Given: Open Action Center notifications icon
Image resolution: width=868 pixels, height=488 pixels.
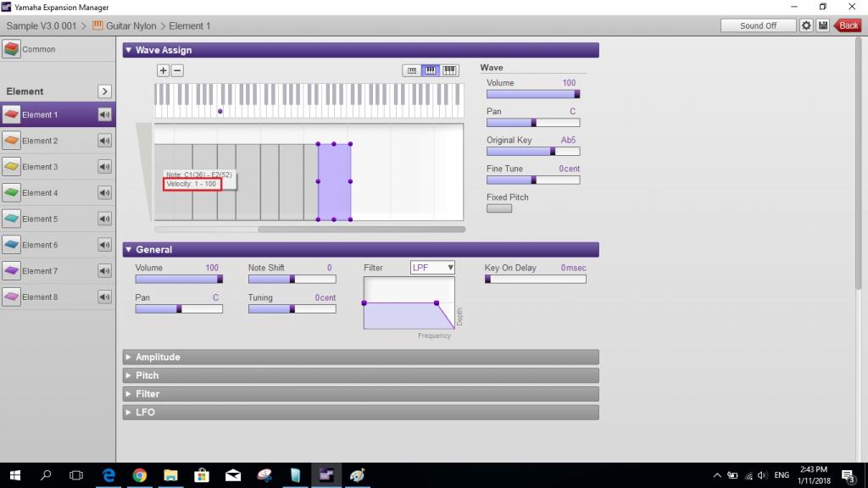Looking at the screenshot, I should (848, 476).
